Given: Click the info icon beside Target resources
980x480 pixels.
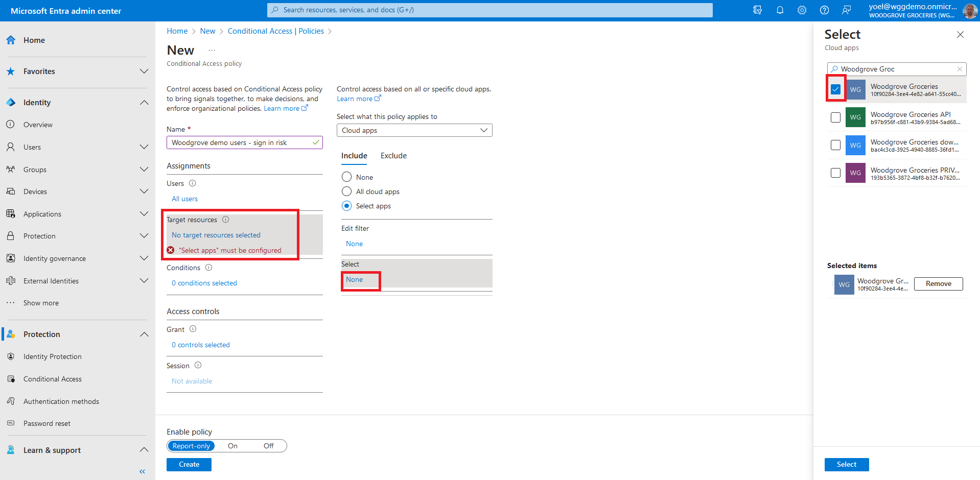Looking at the screenshot, I should 225,220.
